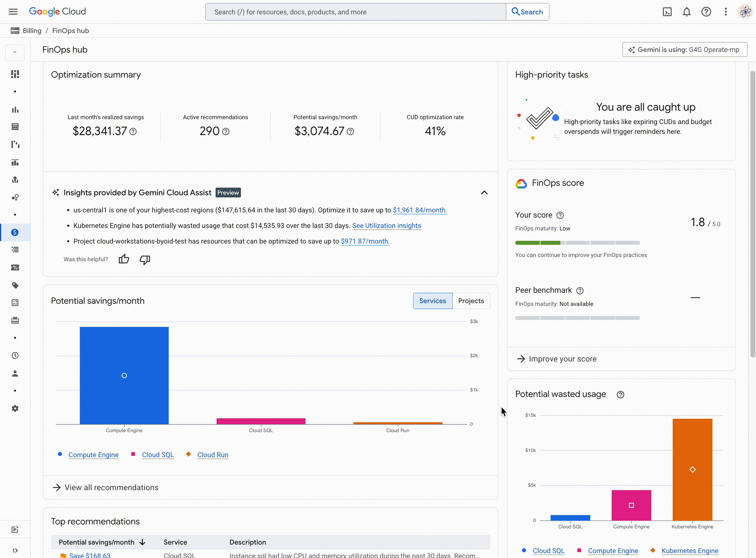756x558 pixels.
Task: Click the user account avatar
Action: click(x=745, y=12)
